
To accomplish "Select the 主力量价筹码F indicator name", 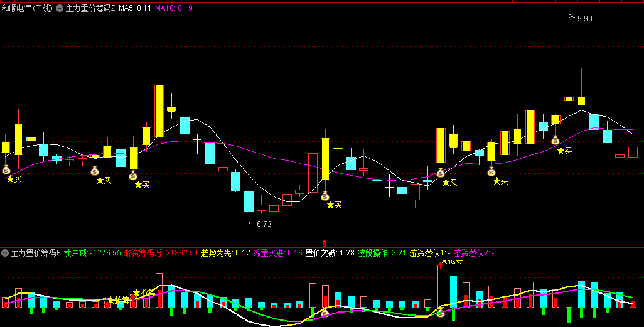I will (35, 253).
